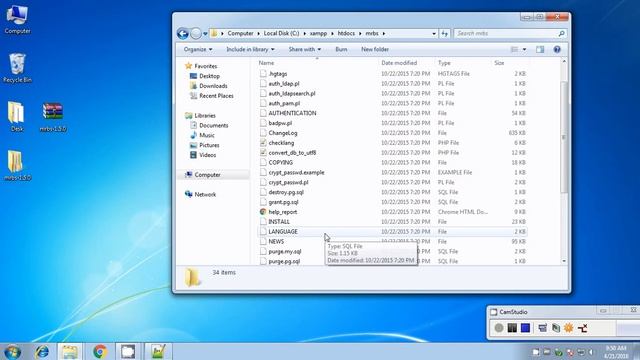Open Include in library menu
Image resolution: width=640 pixels, height=360 pixels.
pos(250,49)
